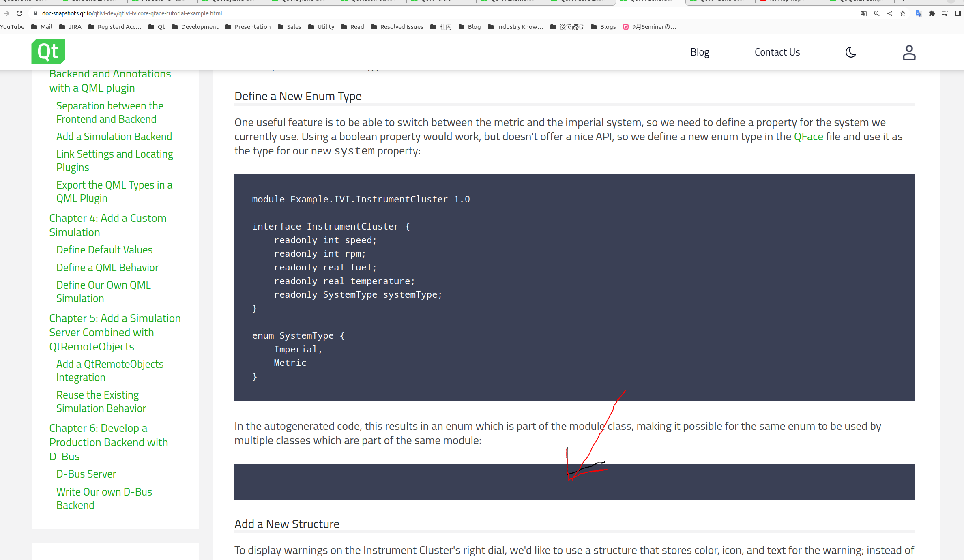This screenshot has height=560, width=964.
Task: Bookmark this page with the star icon
Action: pyautogui.click(x=903, y=13)
